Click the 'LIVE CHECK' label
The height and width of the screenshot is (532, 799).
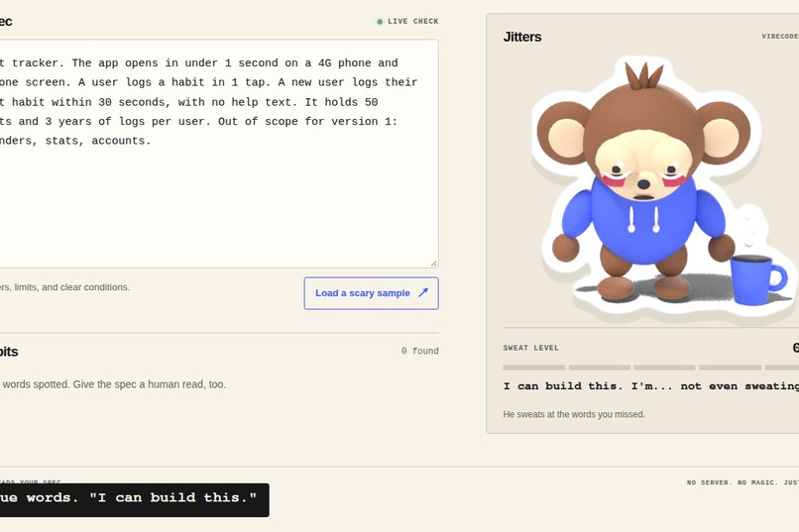click(412, 22)
